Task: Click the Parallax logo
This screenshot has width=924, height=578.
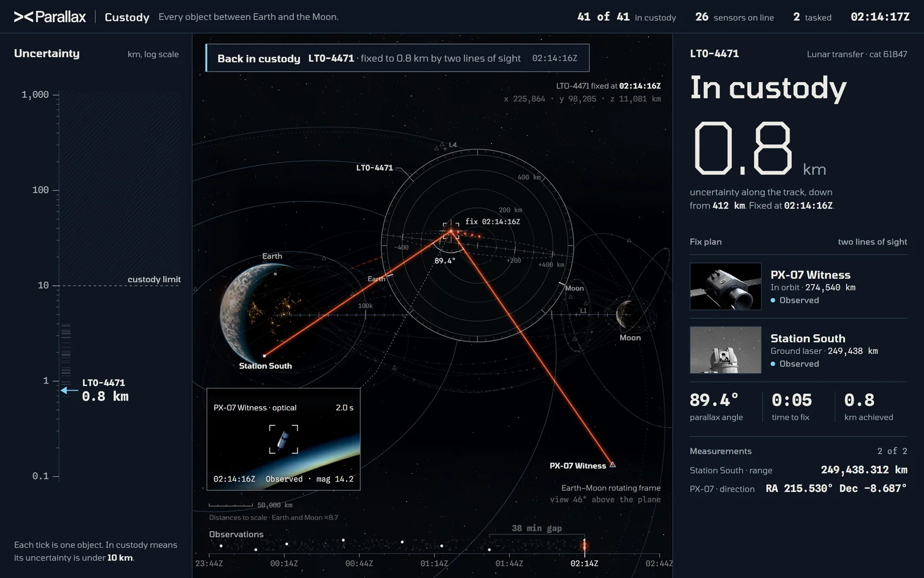Action: (50, 17)
